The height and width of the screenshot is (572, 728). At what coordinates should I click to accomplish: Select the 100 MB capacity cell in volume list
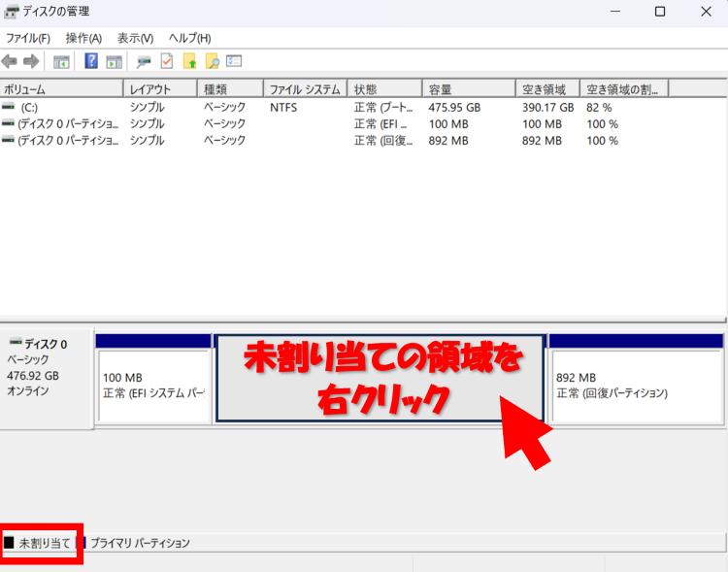(x=448, y=124)
